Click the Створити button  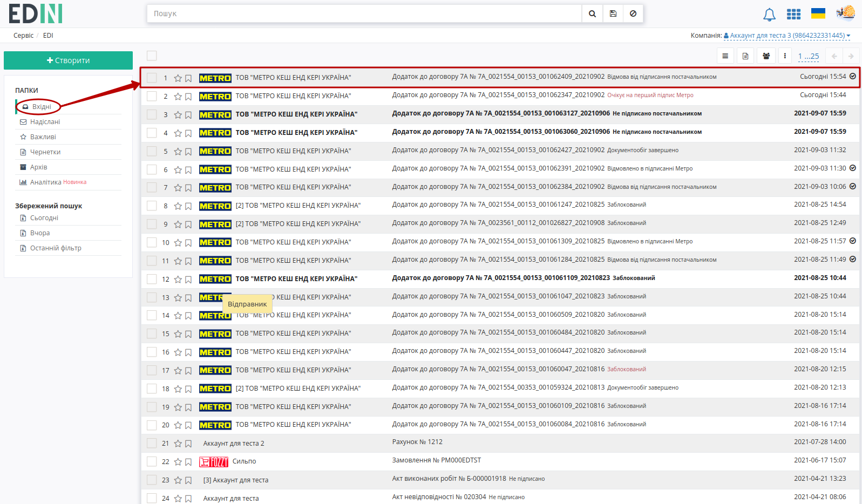coord(68,60)
